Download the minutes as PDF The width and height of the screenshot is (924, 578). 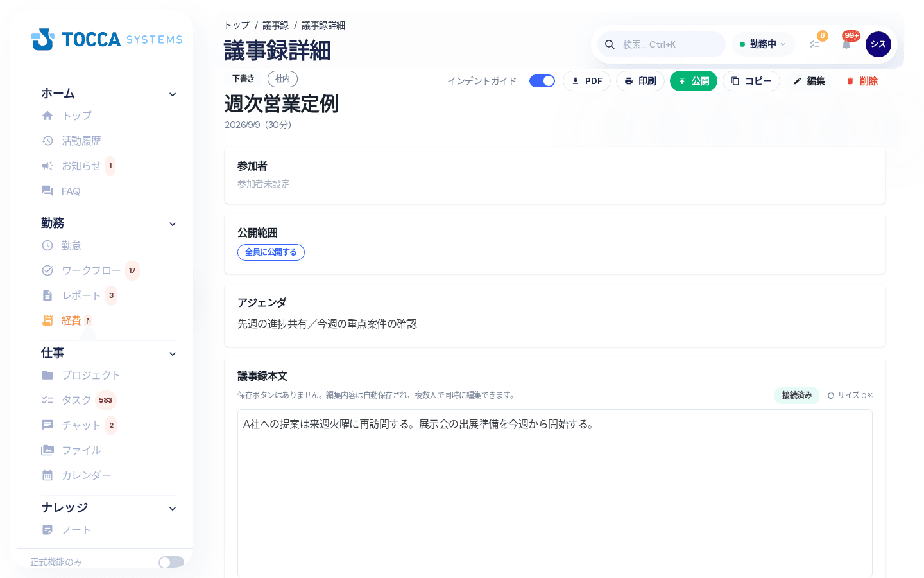[x=586, y=81]
